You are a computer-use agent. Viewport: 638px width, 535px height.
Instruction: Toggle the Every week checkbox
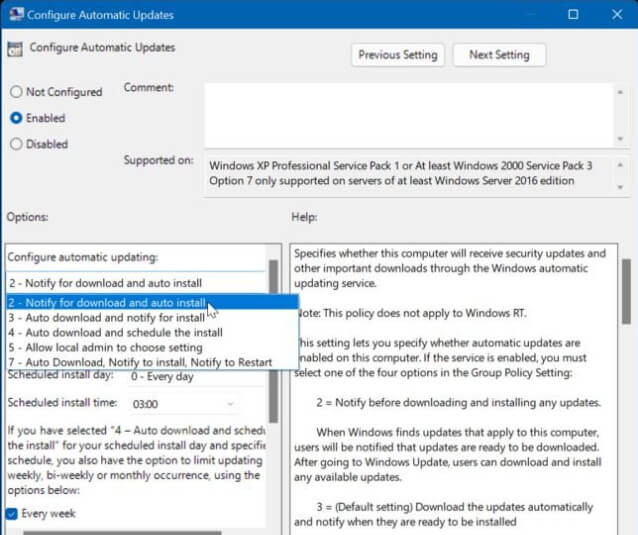point(12,514)
